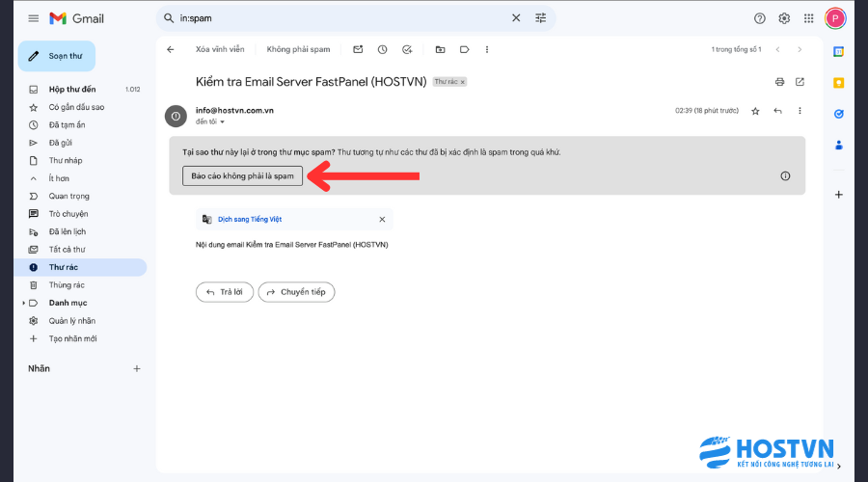Open Google Keep side panel icon
This screenshot has height=482, width=868.
(839, 83)
